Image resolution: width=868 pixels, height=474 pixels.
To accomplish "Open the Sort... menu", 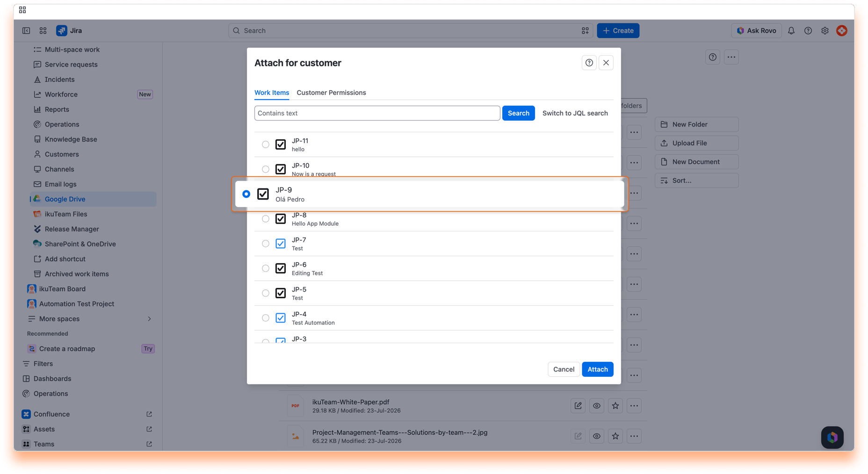I will (x=696, y=180).
